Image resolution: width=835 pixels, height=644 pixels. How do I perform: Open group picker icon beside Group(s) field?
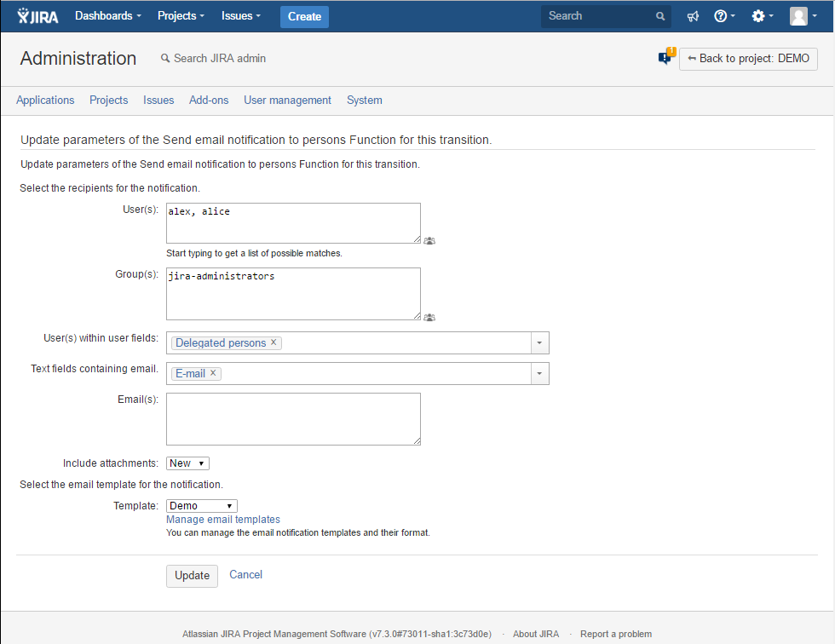tap(429, 317)
